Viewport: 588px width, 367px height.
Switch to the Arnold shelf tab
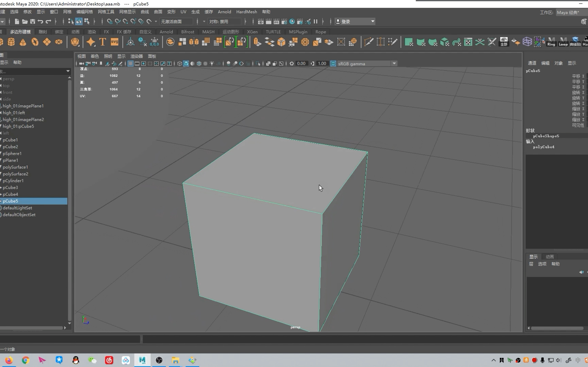pos(166,32)
